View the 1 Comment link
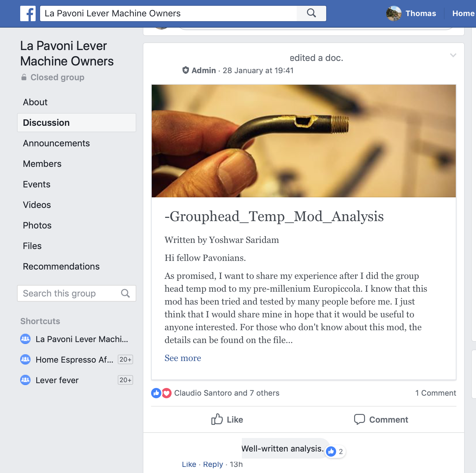 click(436, 393)
